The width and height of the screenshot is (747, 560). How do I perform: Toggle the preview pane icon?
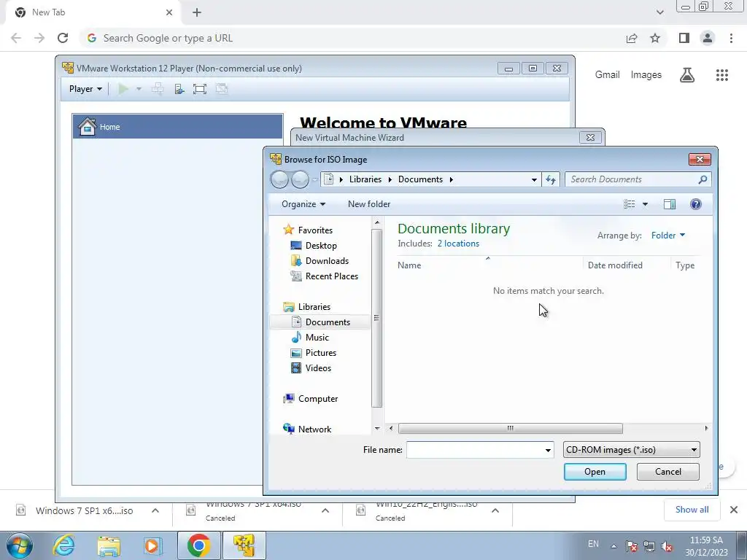click(670, 204)
